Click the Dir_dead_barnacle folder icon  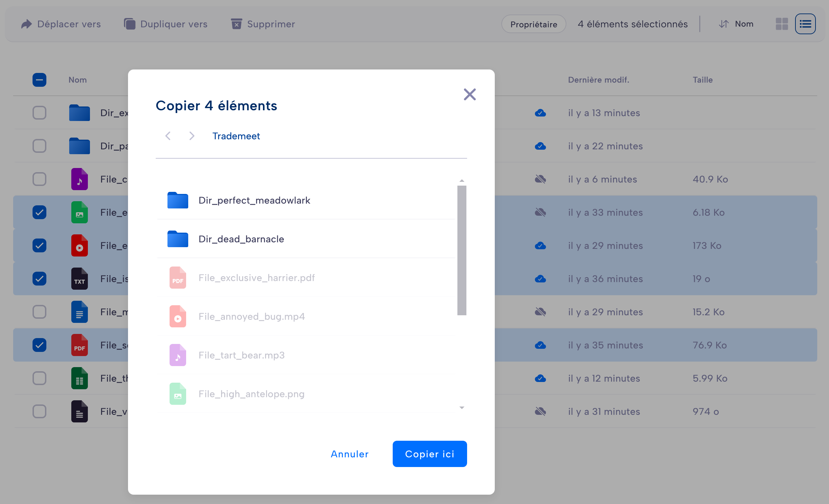[177, 239]
